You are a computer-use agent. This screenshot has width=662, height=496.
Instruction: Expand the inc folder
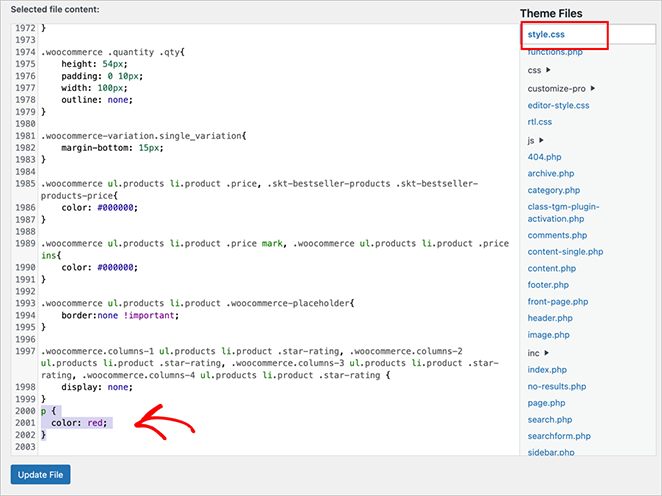point(537,352)
